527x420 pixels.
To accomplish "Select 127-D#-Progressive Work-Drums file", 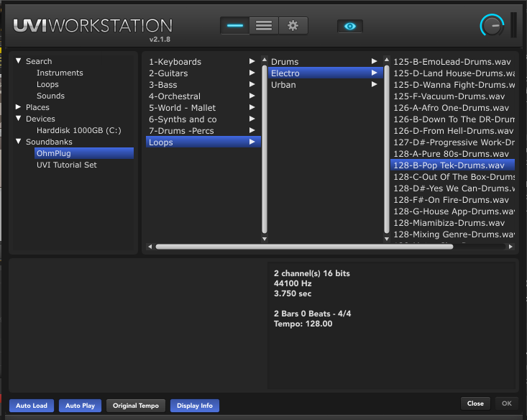I will tap(452, 142).
